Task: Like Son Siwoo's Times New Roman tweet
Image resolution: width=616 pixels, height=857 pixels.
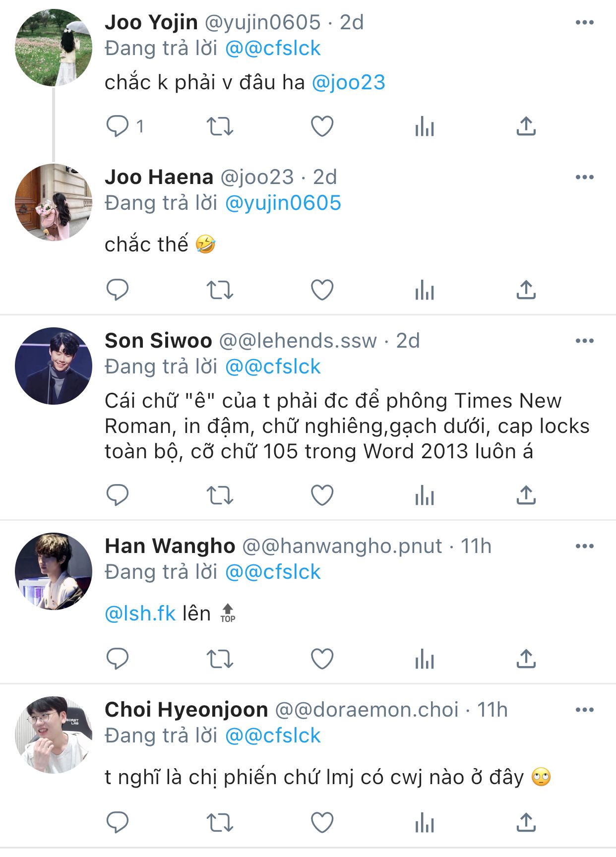Action: [322, 495]
